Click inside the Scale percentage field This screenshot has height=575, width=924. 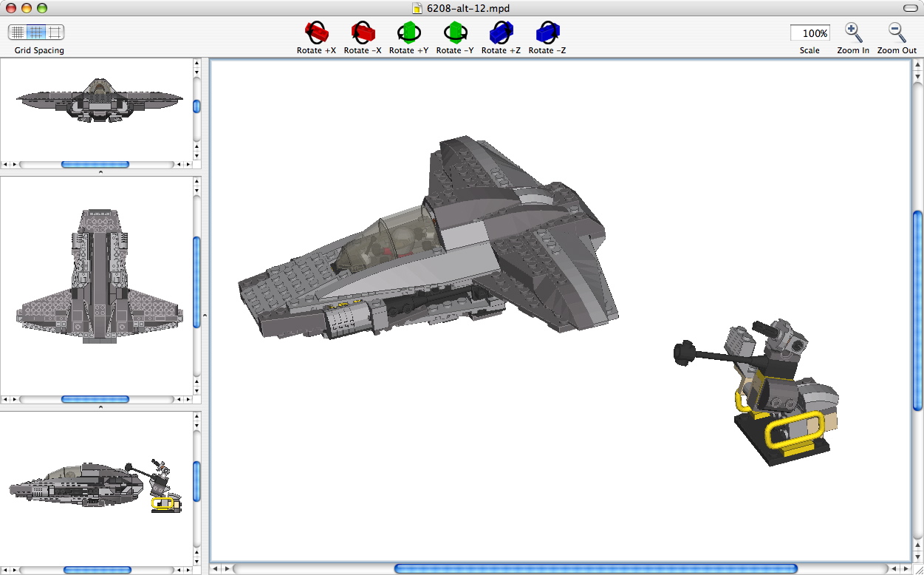tap(810, 33)
